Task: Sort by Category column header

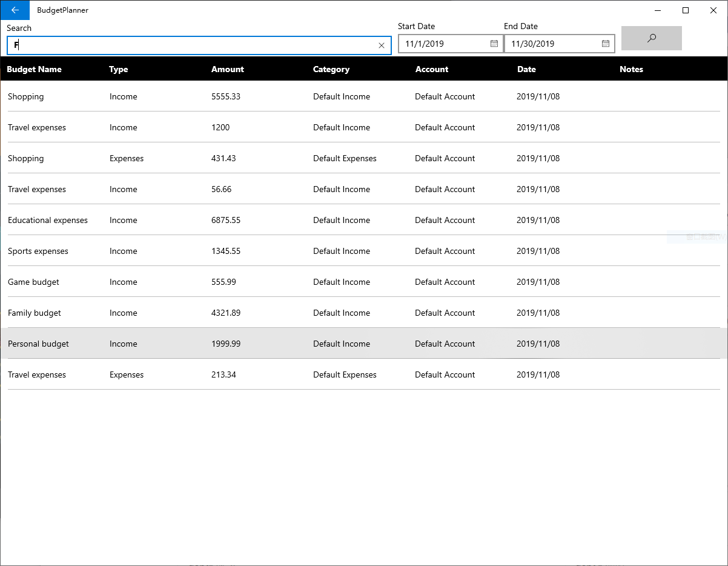Action: point(331,69)
